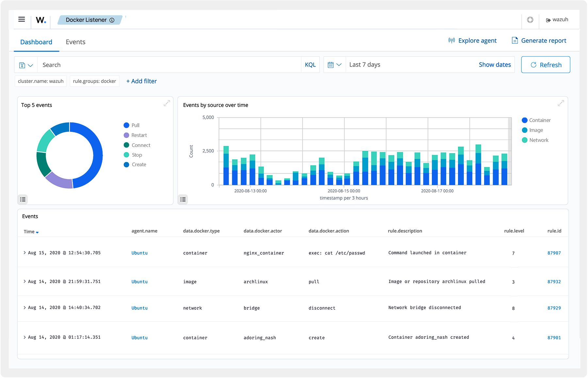Screen dimensions: 588x378
Task: Toggle legend list for Events by source chart
Action: coord(183,199)
